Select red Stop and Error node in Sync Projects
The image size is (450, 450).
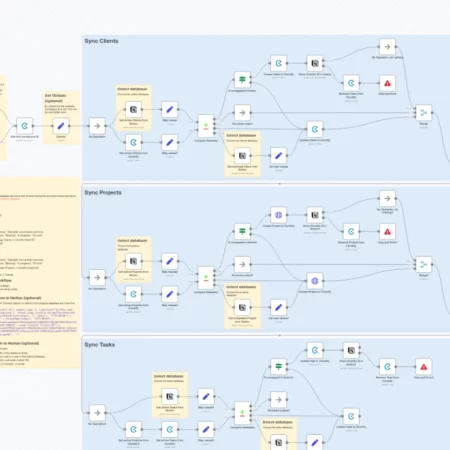pyautogui.click(x=387, y=231)
